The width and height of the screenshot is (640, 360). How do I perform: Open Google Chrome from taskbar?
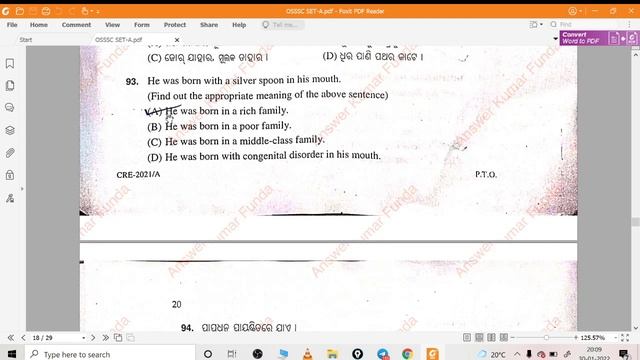point(407,354)
